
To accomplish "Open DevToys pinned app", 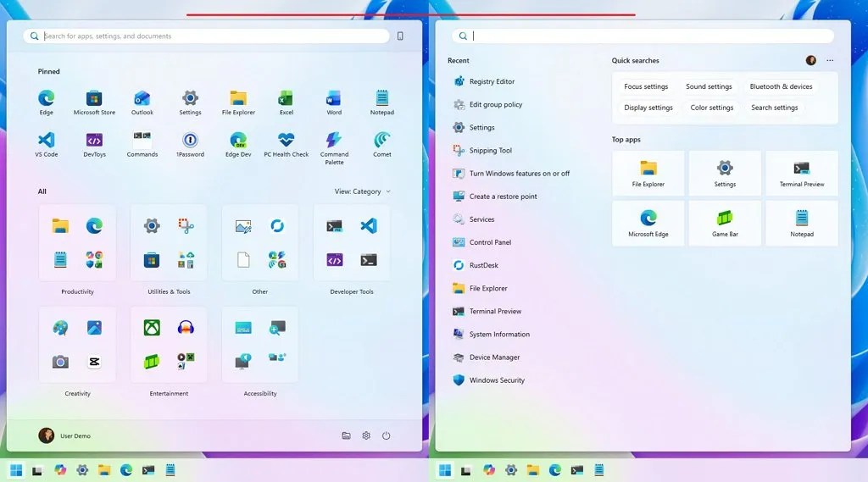I will pyautogui.click(x=94, y=145).
